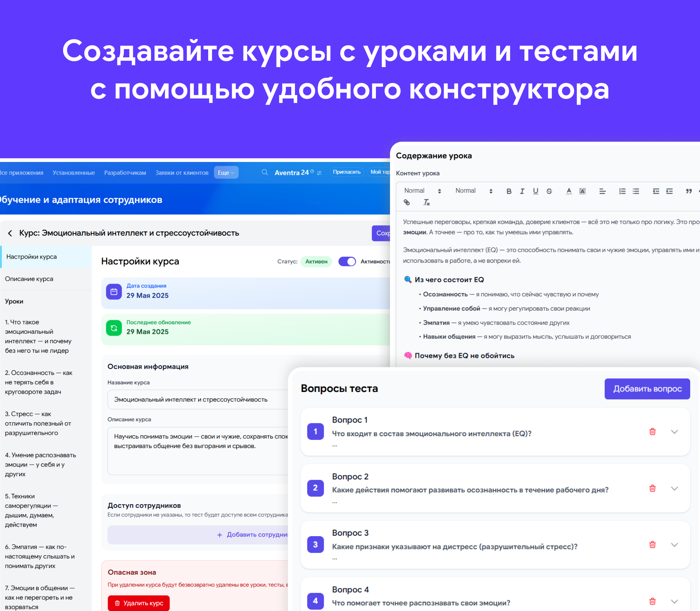Insert a hyperlink with link icon
The width and height of the screenshot is (700, 611).
pos(407,202)
